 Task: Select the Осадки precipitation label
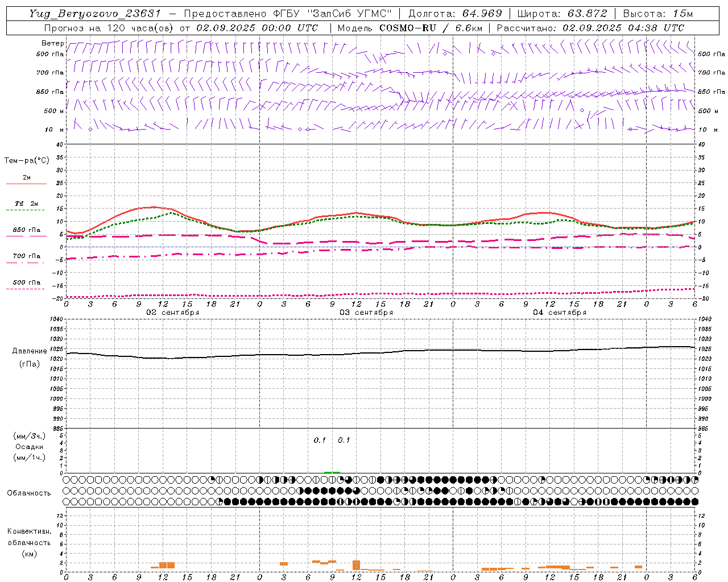pyautogui.click(x=29, y=447)
